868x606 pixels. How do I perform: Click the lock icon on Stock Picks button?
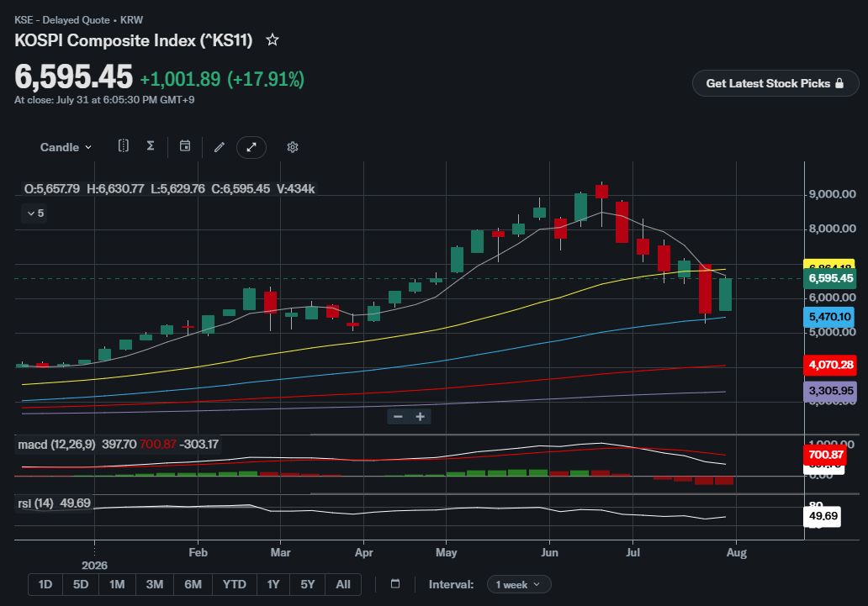pos(839,83)
